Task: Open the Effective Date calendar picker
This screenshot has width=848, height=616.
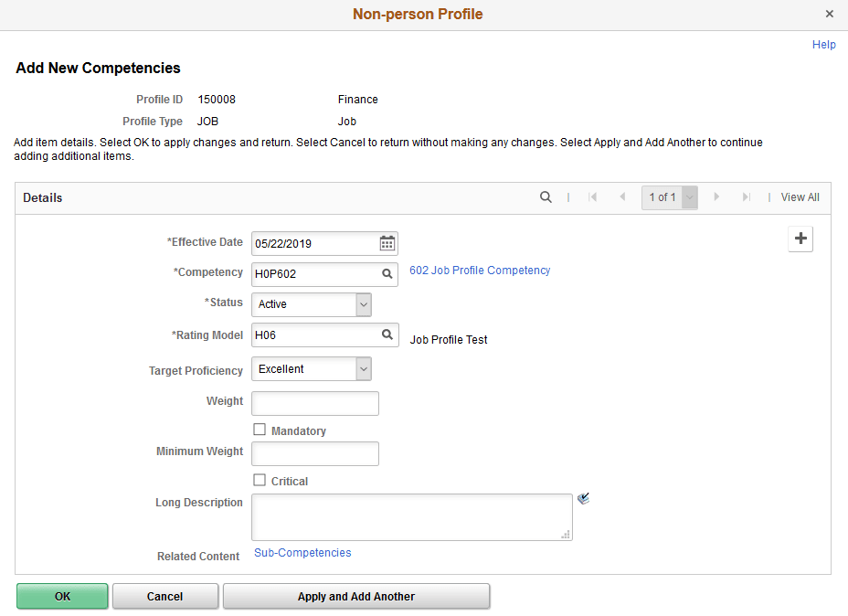Action: pyautogui.click(x=387, y=243)
